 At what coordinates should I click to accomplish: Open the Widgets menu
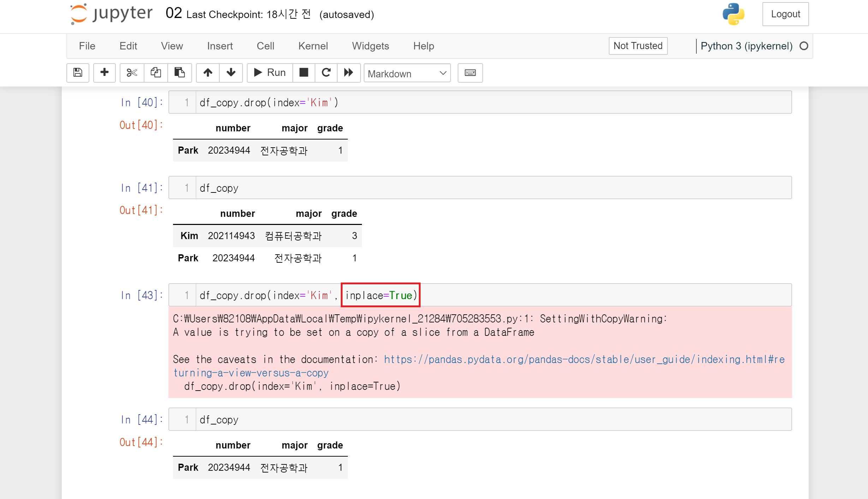[370, 46]
